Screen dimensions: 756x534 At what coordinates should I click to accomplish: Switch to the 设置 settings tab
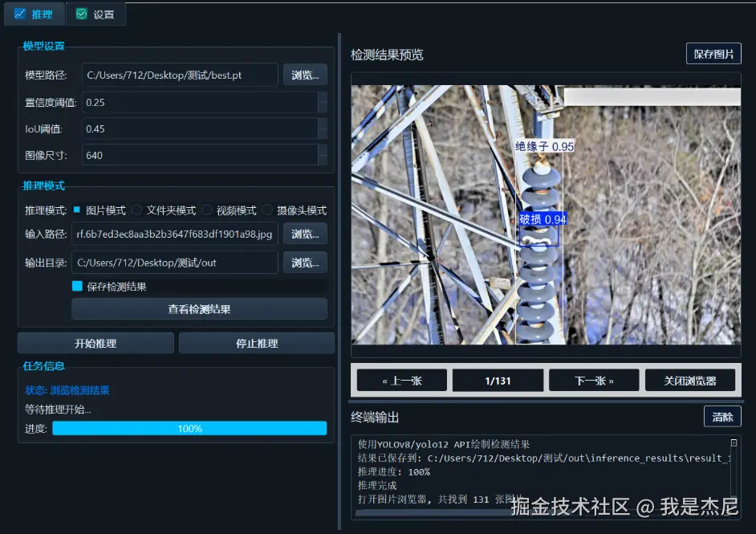tap(96, 14)
